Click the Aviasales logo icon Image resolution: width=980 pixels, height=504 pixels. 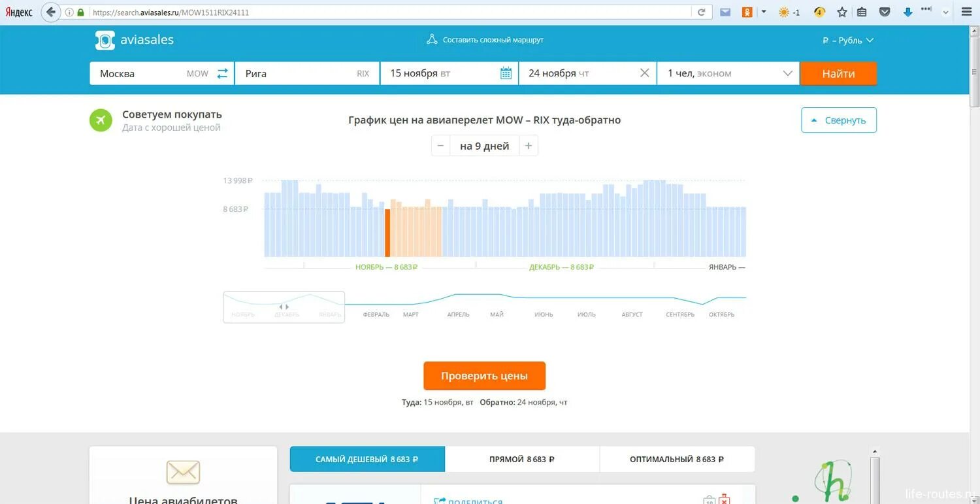(105, 40)
